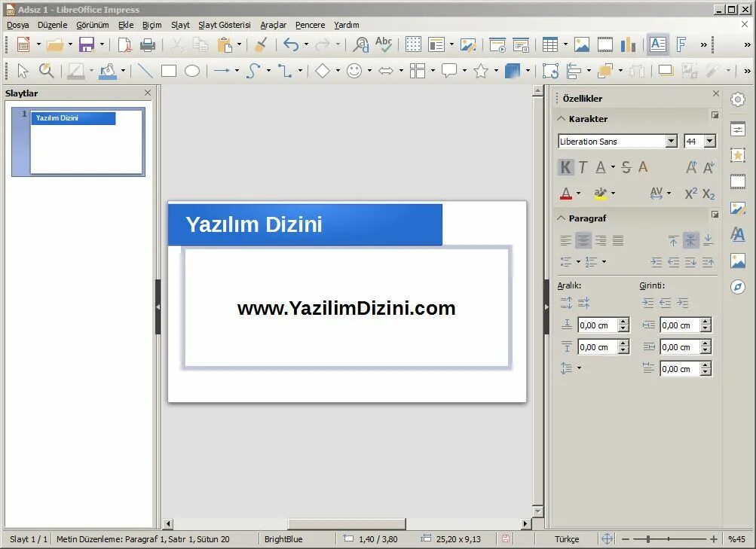Open the sidebar Gallery icon

[738, 261]
